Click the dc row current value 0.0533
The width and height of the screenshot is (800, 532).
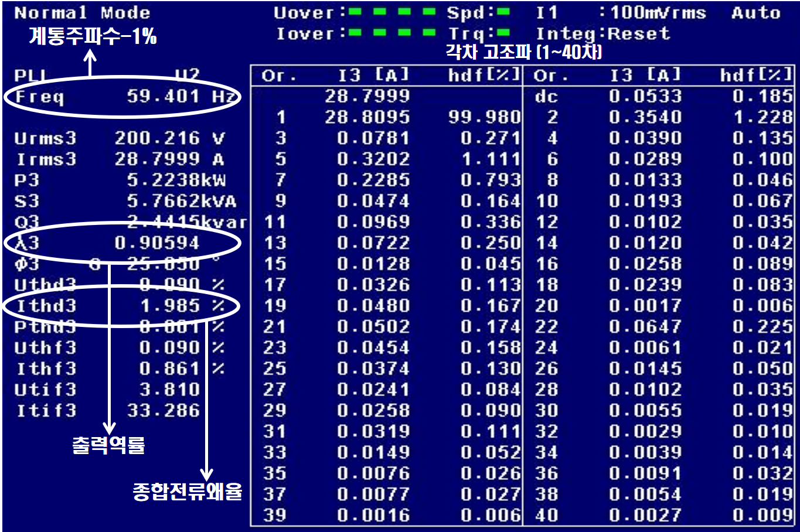coord(645,96)
